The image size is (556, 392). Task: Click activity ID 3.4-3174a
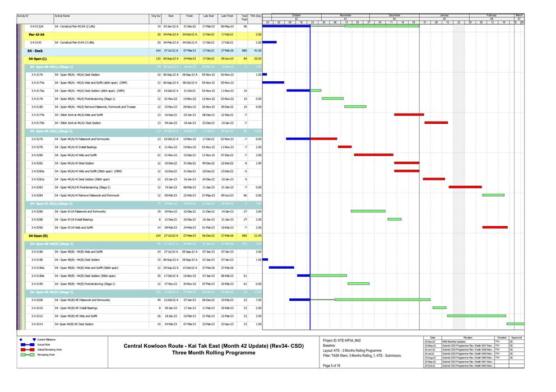(x=38, y=83)
